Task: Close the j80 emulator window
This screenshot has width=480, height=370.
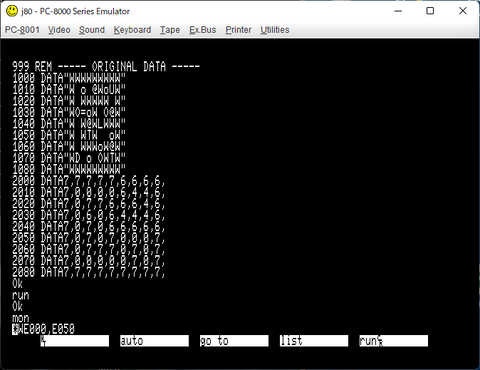Action: (463, 11)
